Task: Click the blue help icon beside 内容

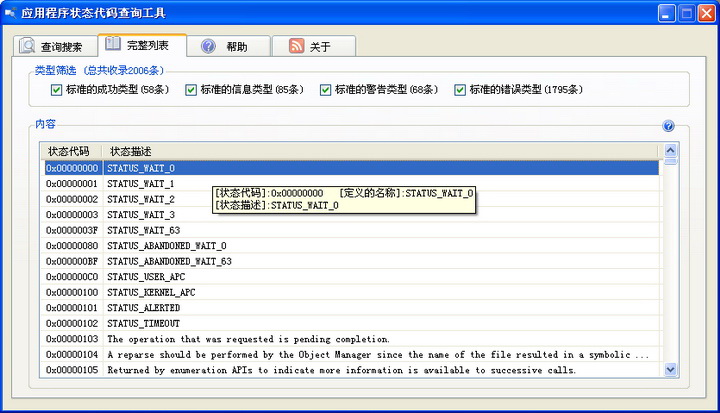Action: (x=668, y=126)
